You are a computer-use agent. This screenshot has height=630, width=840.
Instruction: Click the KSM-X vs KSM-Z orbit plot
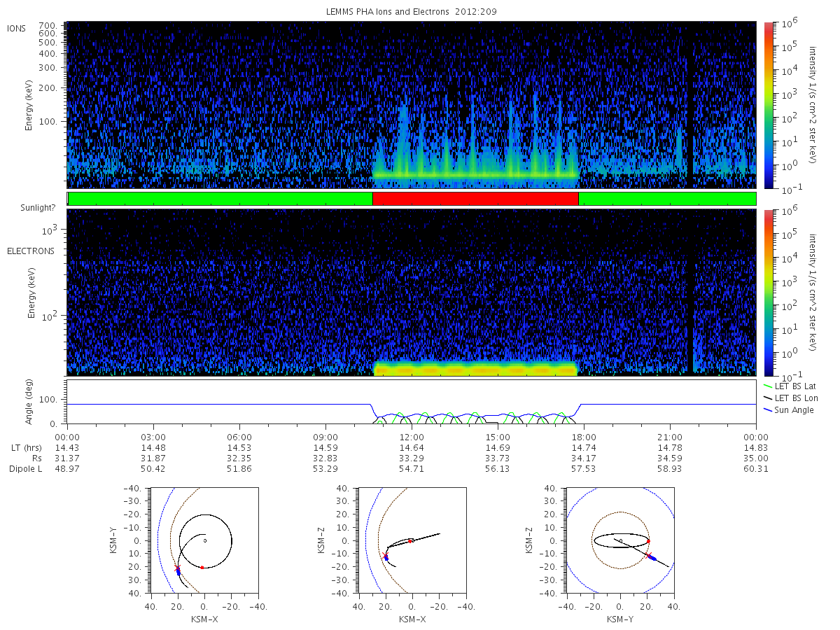[x=412, y=540]
